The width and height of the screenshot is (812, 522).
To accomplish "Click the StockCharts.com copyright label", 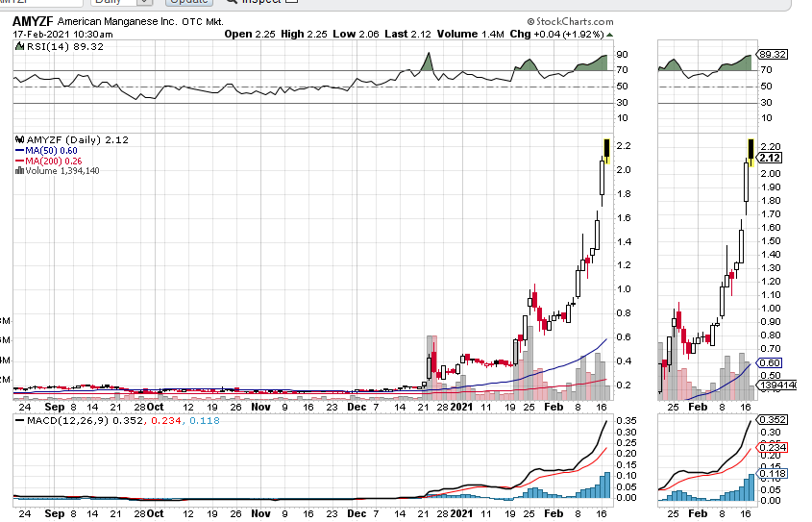I will tap(570, 22).
